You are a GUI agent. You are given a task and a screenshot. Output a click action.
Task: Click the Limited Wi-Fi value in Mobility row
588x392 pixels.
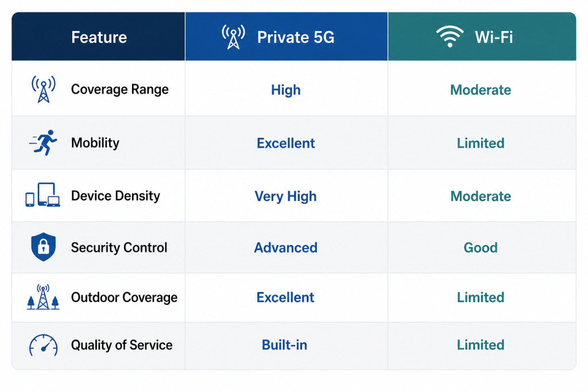coord(481,143)
